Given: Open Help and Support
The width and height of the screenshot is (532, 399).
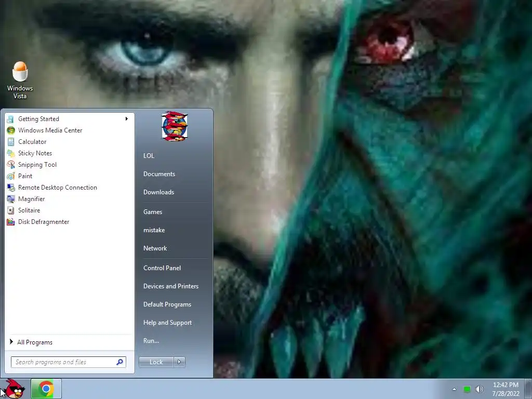Looking at the screenshot, I should tap(168, 323).
